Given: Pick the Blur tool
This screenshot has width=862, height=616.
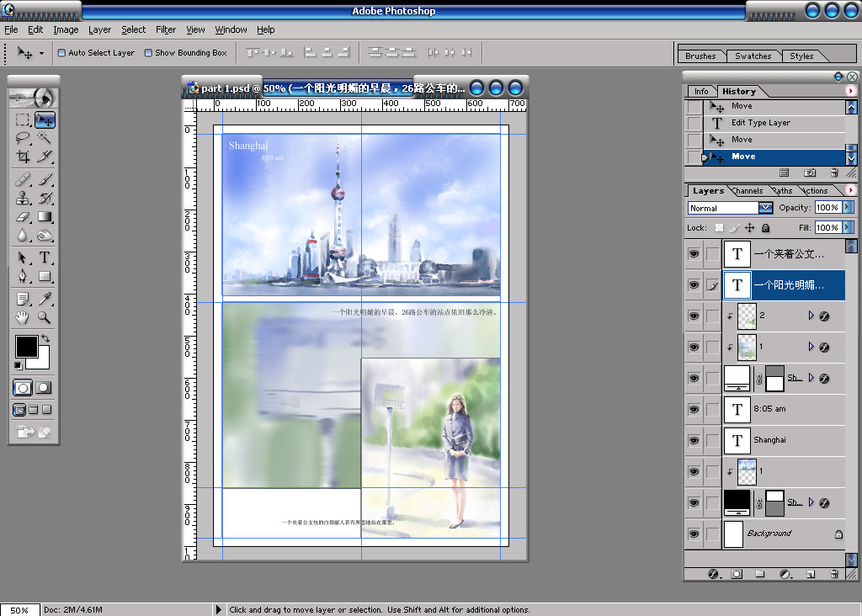Looking at the screenshot, I should [x=23, y=235].
